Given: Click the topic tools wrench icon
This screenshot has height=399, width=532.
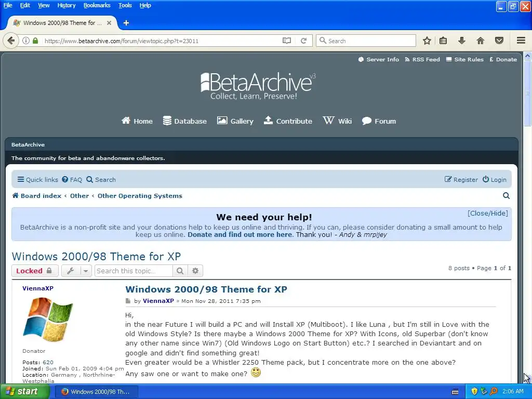Looking at the screenshot, I should (71, 271).
